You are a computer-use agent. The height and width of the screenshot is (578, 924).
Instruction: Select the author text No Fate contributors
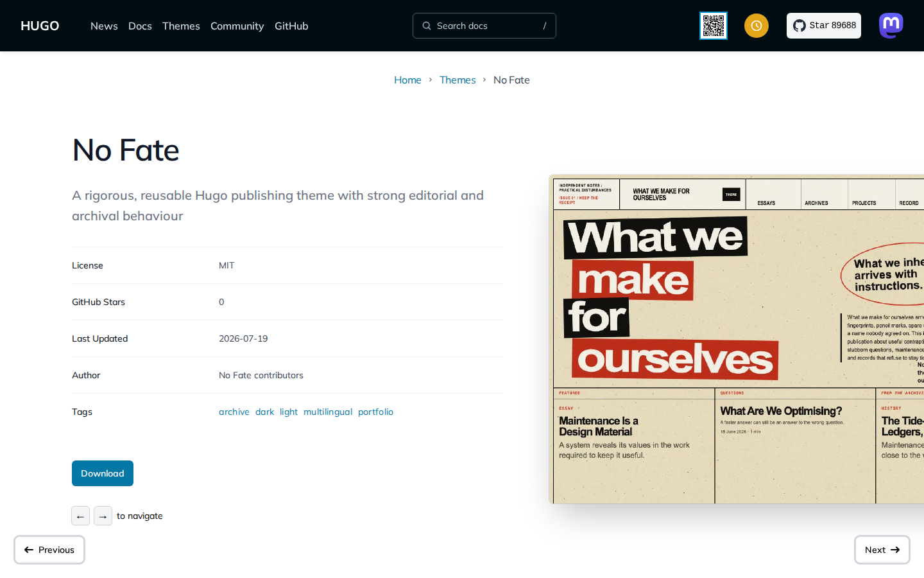click(x=261, y=375)
